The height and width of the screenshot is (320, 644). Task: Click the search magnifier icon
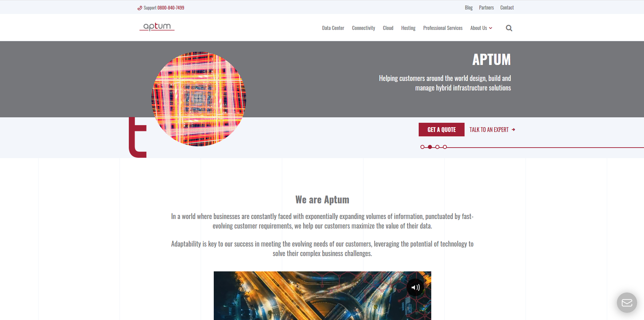tap(509, 28)
